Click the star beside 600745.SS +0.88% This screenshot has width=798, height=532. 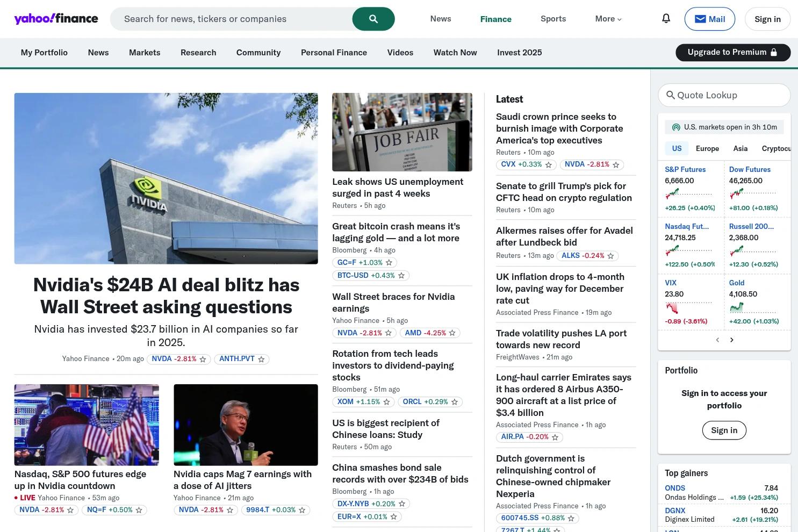[x=571, y=519]
